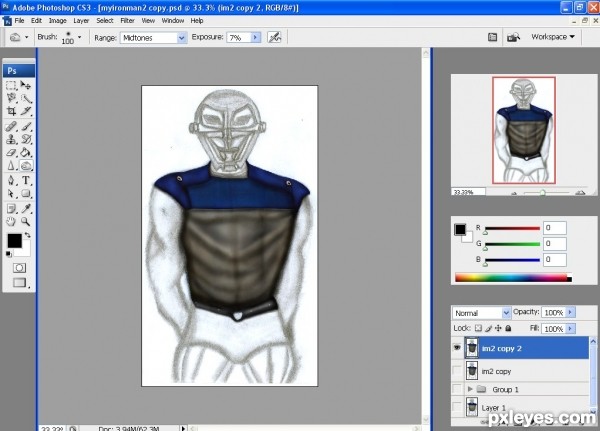The image size is (600, 431).
Task: Toggle lock transparent pixels
Action: [478, 328]
